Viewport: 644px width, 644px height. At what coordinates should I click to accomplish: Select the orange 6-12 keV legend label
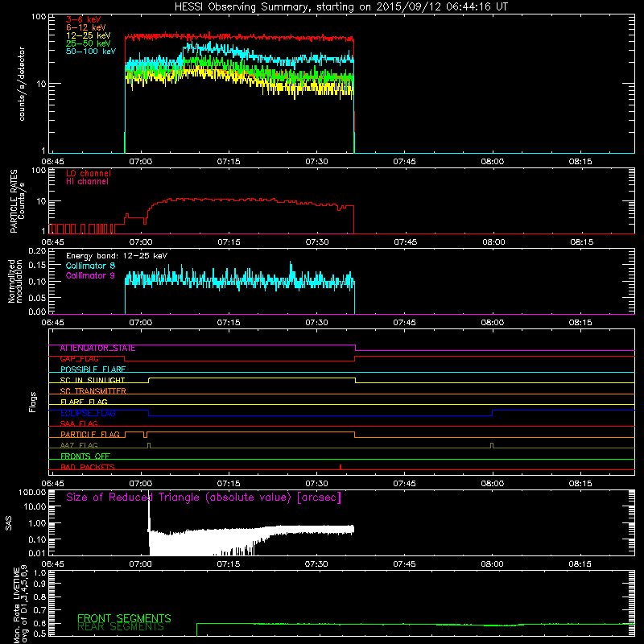86,27
